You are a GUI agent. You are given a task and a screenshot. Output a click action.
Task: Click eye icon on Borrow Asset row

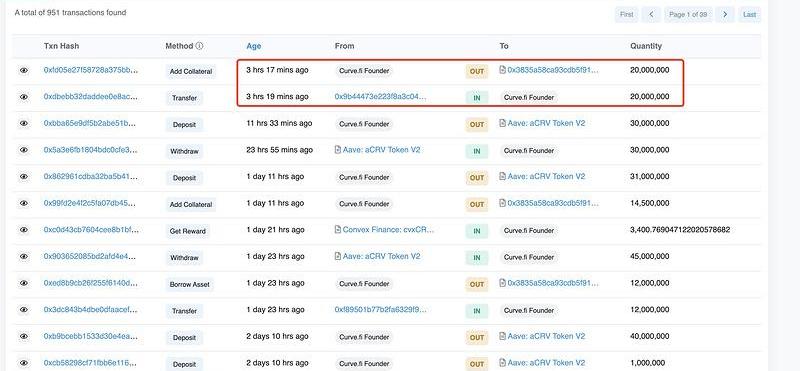(24, 283)
